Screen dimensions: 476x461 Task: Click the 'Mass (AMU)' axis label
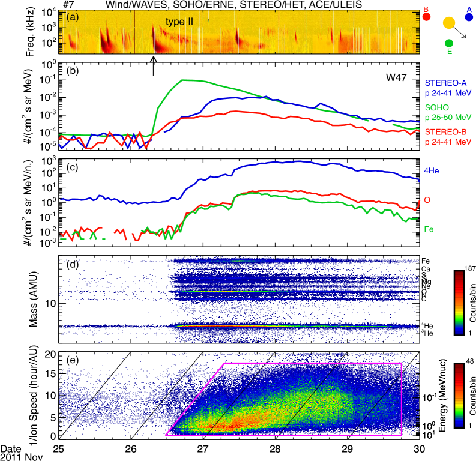point(34,299)
